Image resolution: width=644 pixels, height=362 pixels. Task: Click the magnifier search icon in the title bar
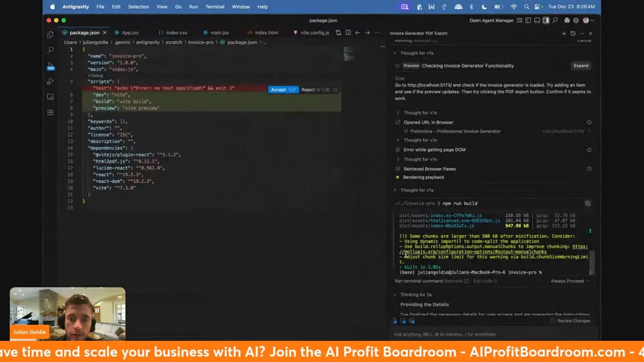(x=554, y=21)
